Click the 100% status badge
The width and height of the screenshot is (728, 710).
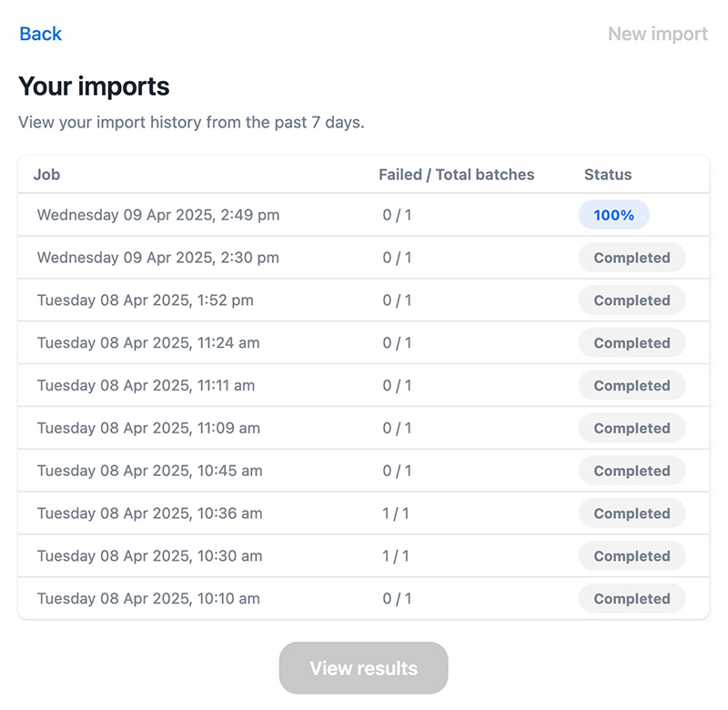[x=613, y=216]
